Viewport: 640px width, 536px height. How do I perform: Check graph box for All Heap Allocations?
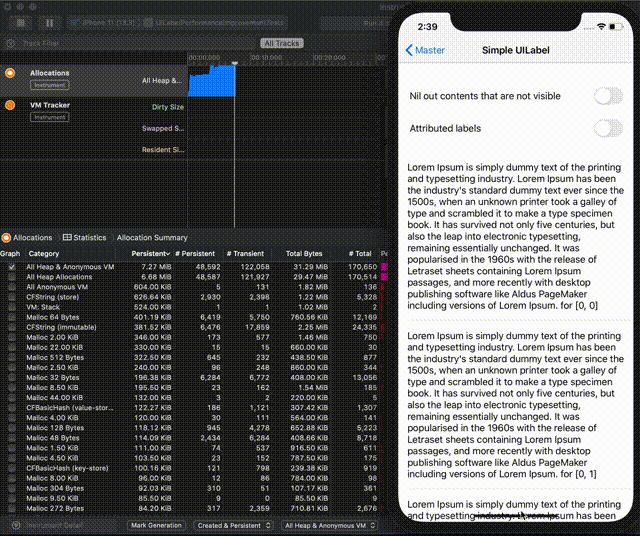(x=12, y=277)
